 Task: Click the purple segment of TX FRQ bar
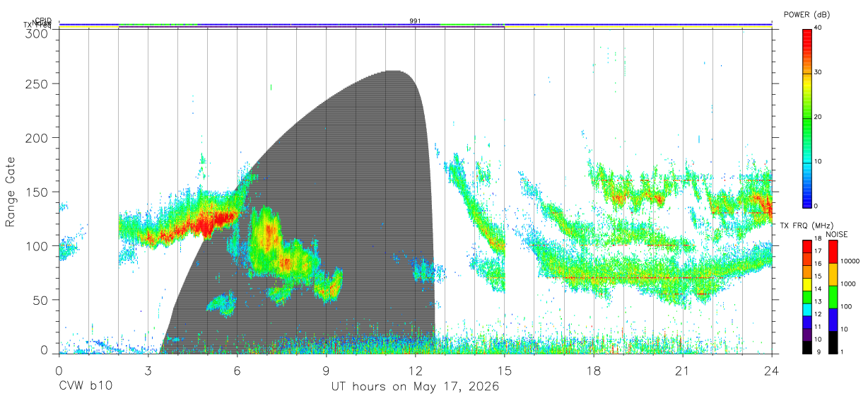click(807, 335)
